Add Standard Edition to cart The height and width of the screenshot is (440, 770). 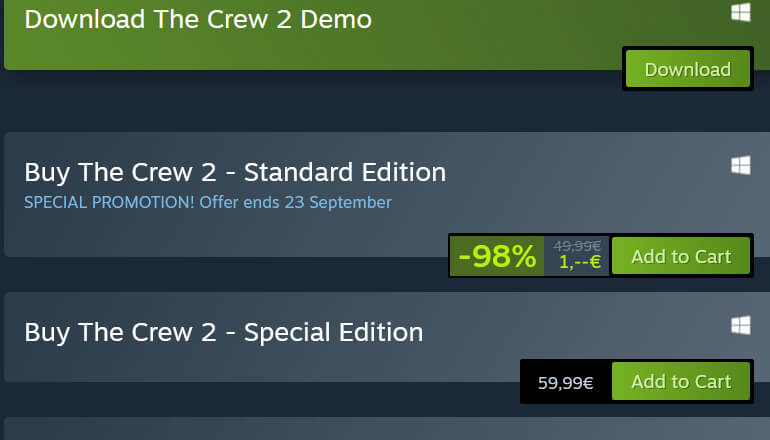point(681,256)
